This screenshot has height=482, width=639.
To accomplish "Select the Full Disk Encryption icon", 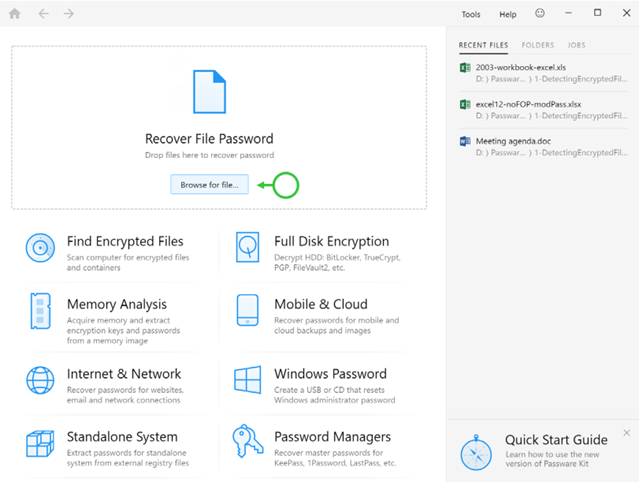I will (x=248, y=247).
